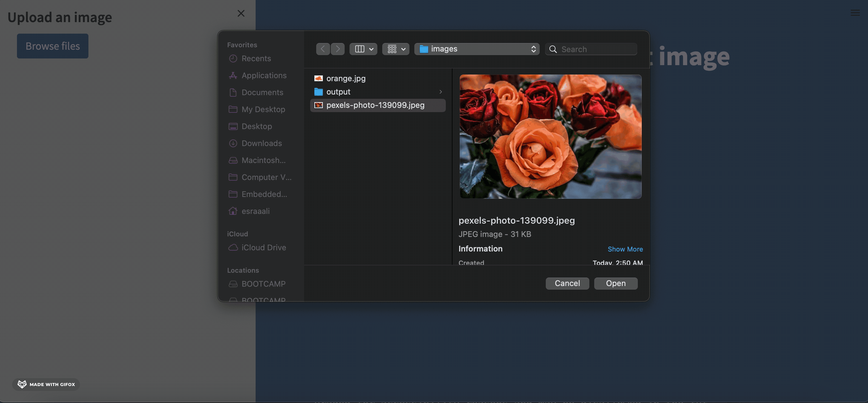Select the Documents sidebar item

coord(262,92)
